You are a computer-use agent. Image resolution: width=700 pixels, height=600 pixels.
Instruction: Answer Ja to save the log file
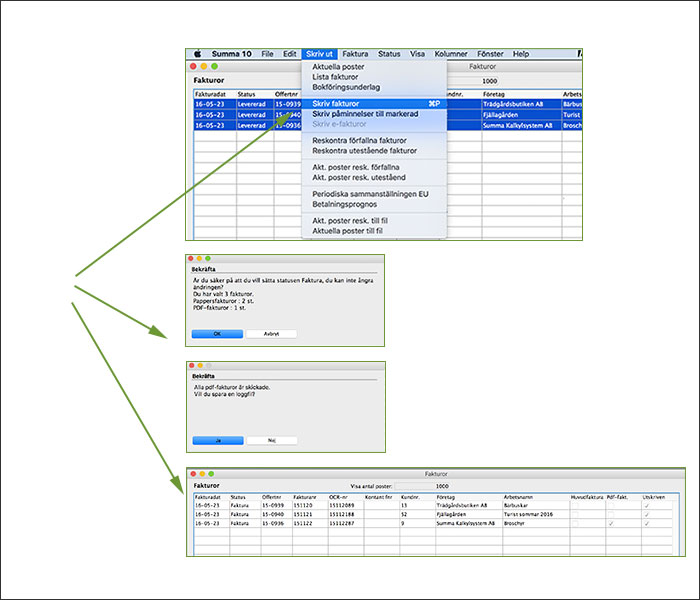point(218,441)
